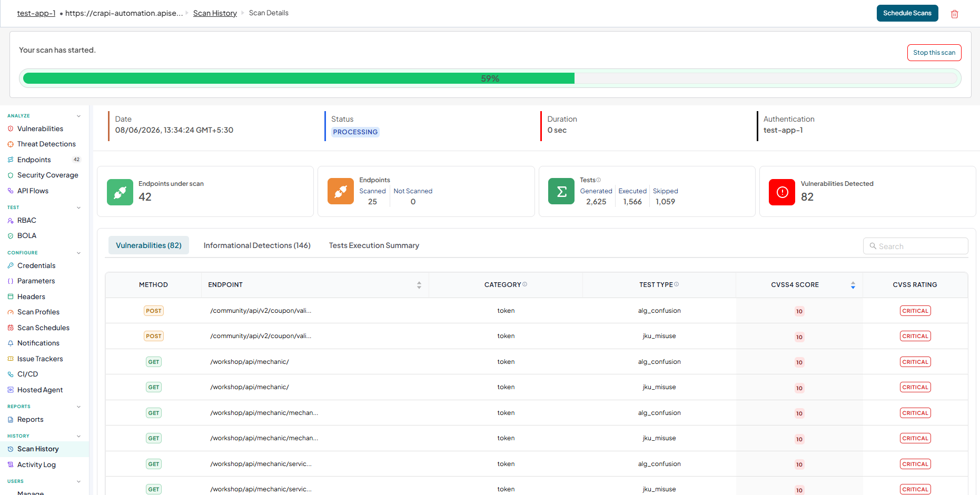
Task: Sort table by CVSS4 Score column
Action: point(853,285)
